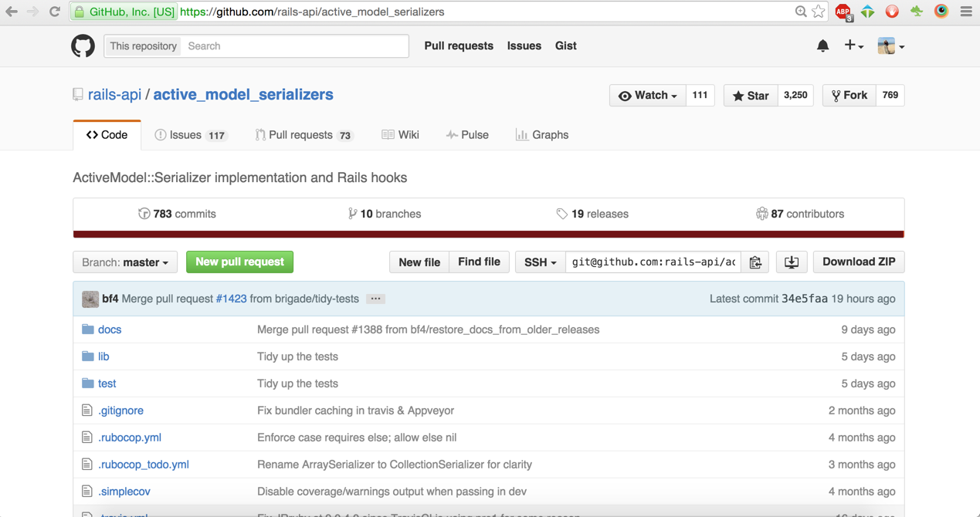The height and width of the screenshot is (517, 980).
Task: Click Issues in top navigation
Action: tap(524, 46)
